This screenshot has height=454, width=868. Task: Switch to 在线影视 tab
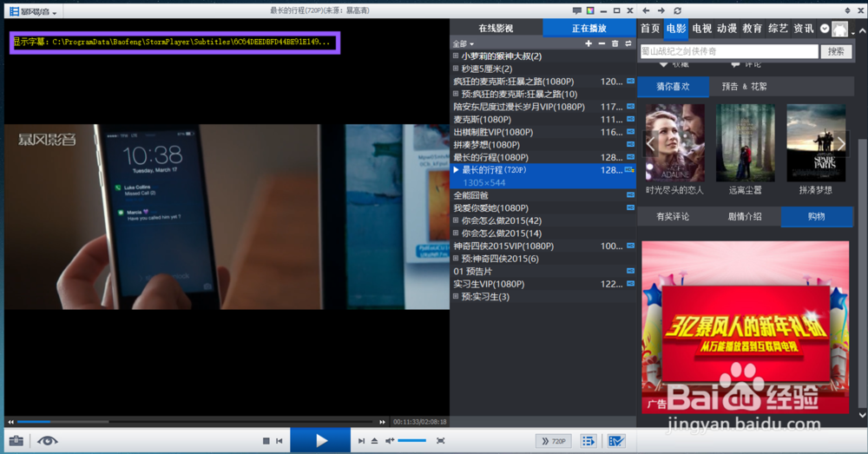pos(496,28)
